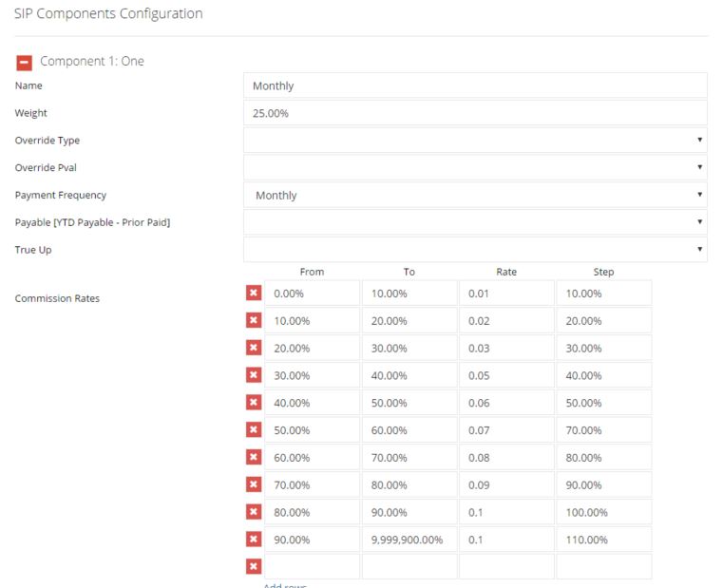The width and height of the screenshot is (723, 588).
Task: Edit Rate value 0.01 in first row
Action: pos(506,293)
